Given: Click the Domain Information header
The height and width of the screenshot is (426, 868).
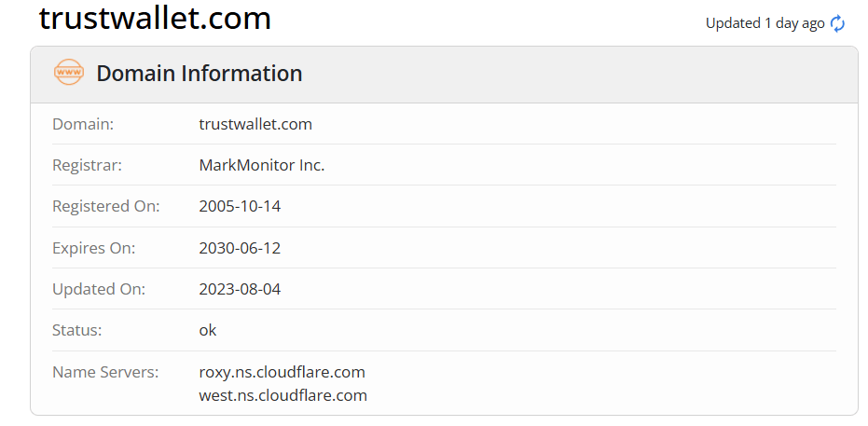Looking at the screenshot, I should coord(200,74).
